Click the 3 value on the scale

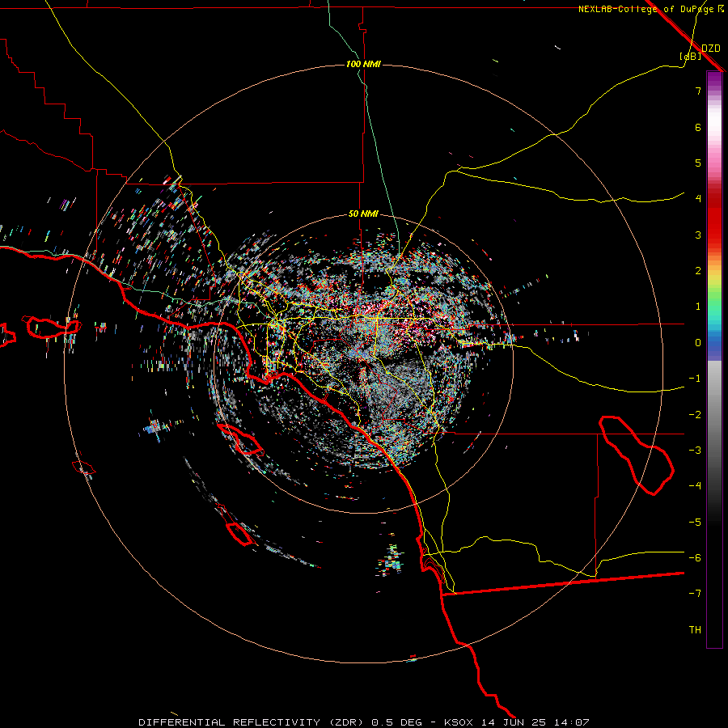pos(698,235)
